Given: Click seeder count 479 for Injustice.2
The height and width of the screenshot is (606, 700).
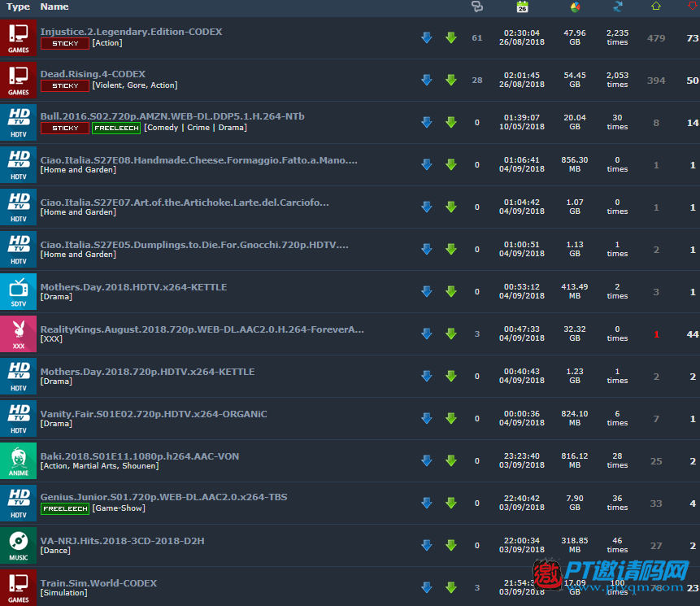Looking at the screenshot, I should 656,38.
